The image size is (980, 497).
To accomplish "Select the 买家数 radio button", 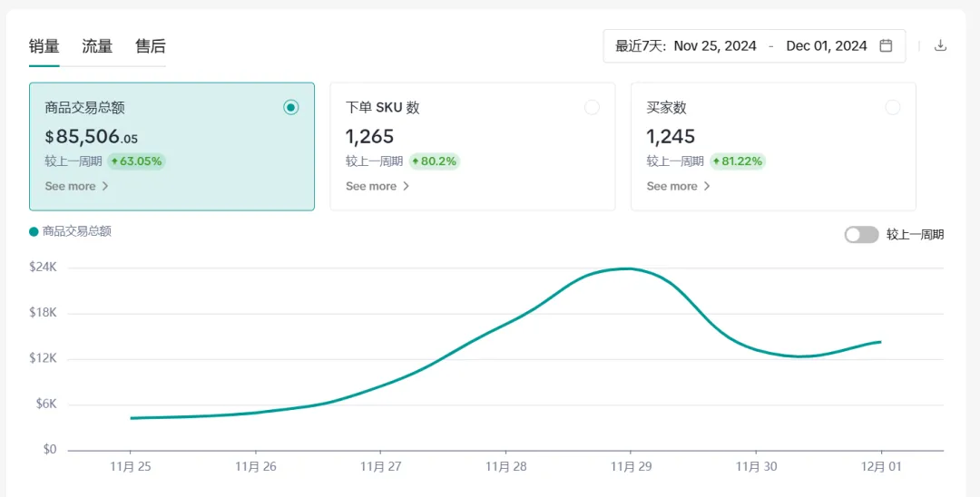I will coord(893,107).
